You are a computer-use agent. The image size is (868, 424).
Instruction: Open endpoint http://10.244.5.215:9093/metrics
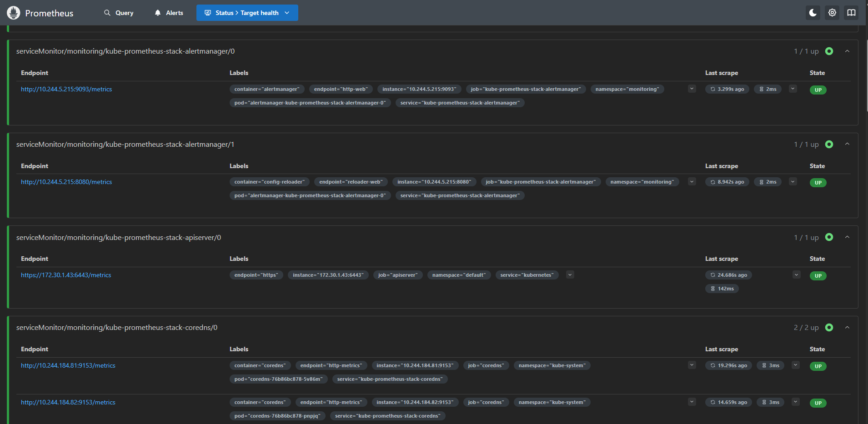point(66,90)
